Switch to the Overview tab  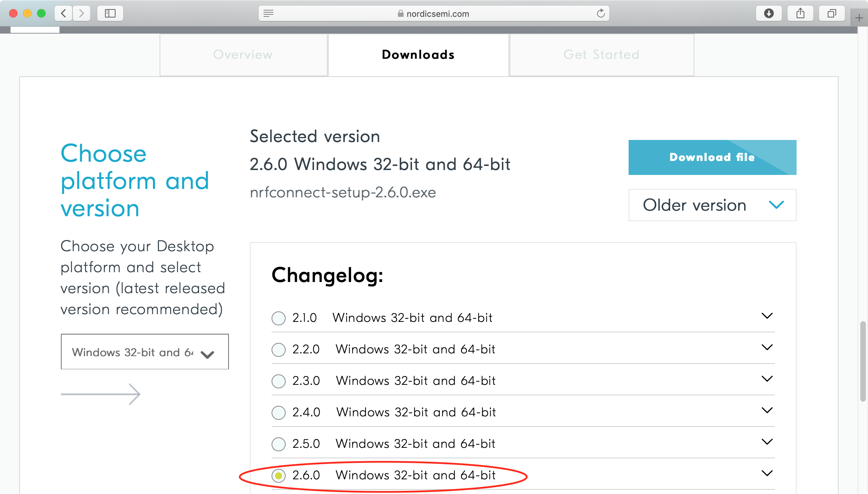(243, 55)
